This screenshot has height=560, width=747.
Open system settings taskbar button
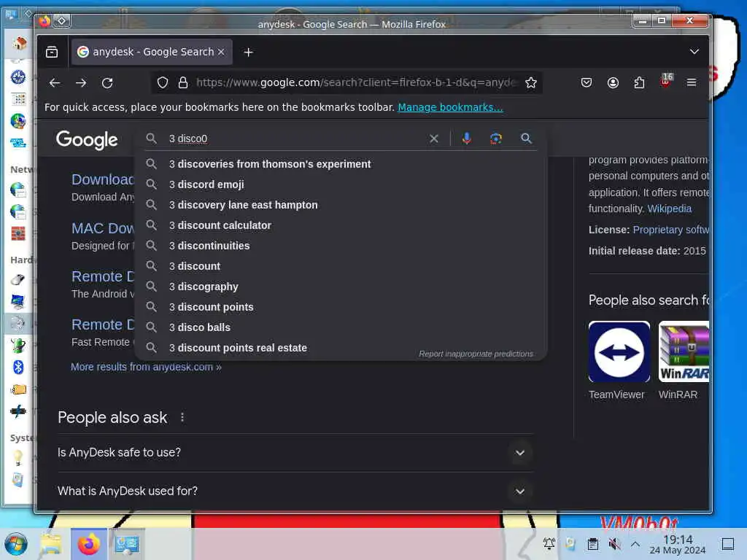point(127,544)
